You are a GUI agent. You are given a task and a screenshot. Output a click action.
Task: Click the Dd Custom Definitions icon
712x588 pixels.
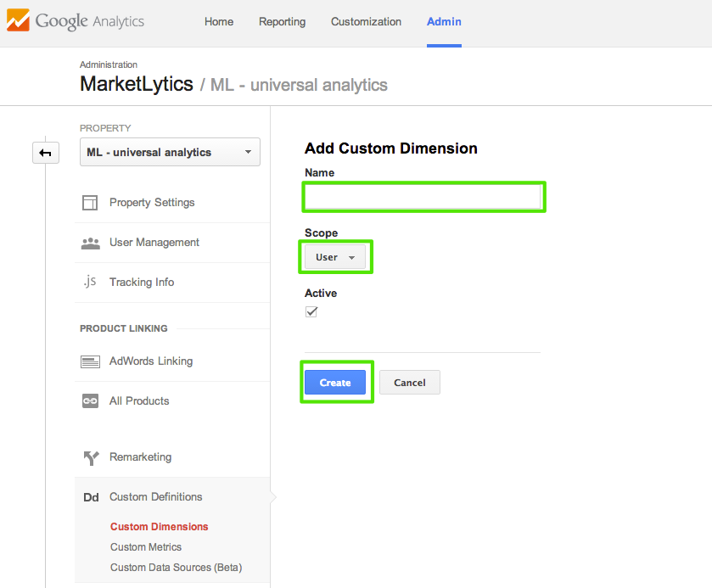click(91, 497)
